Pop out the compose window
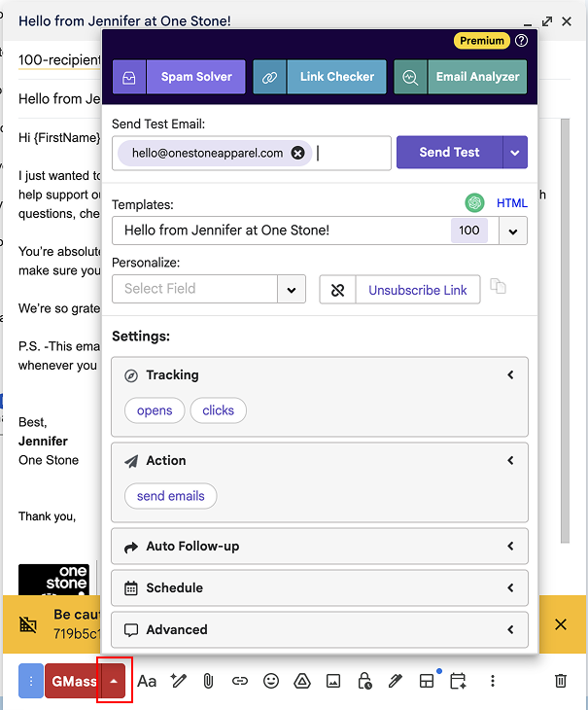The image size is (588, 710). coord(547,21)
